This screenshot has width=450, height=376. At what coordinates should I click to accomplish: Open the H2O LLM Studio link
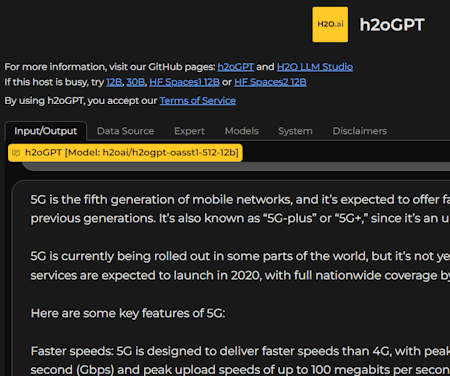pos(315,67)
